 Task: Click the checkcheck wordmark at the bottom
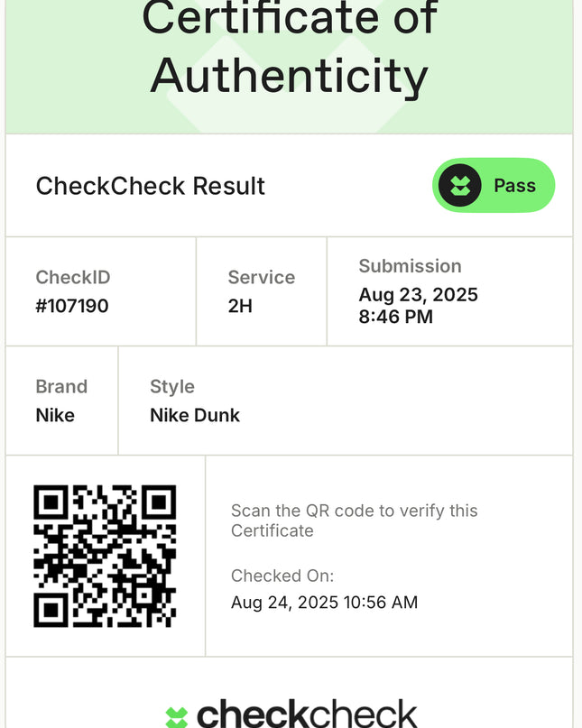coord(307,714)
